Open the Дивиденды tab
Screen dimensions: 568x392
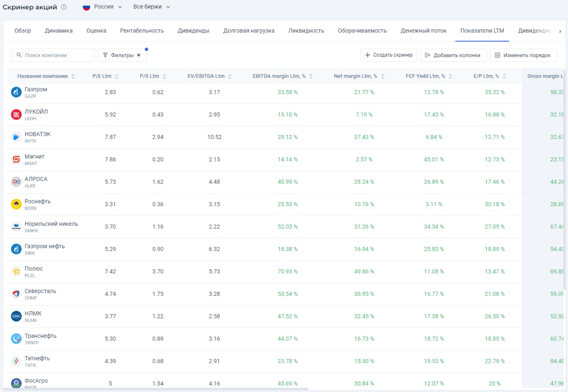tap(193, 31)
